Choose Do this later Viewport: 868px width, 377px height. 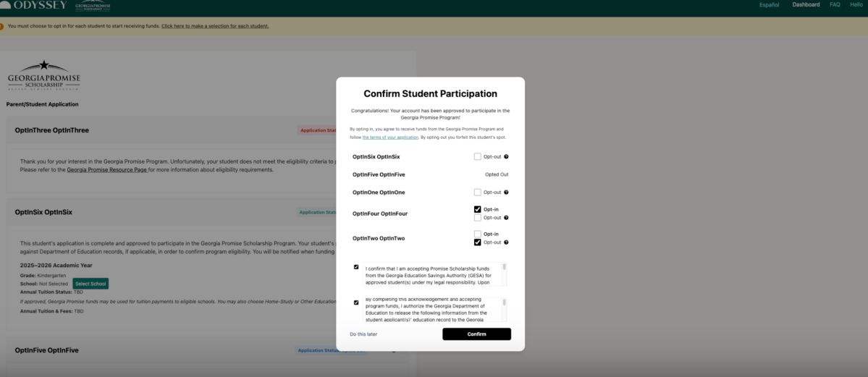(x=363, y=334)
